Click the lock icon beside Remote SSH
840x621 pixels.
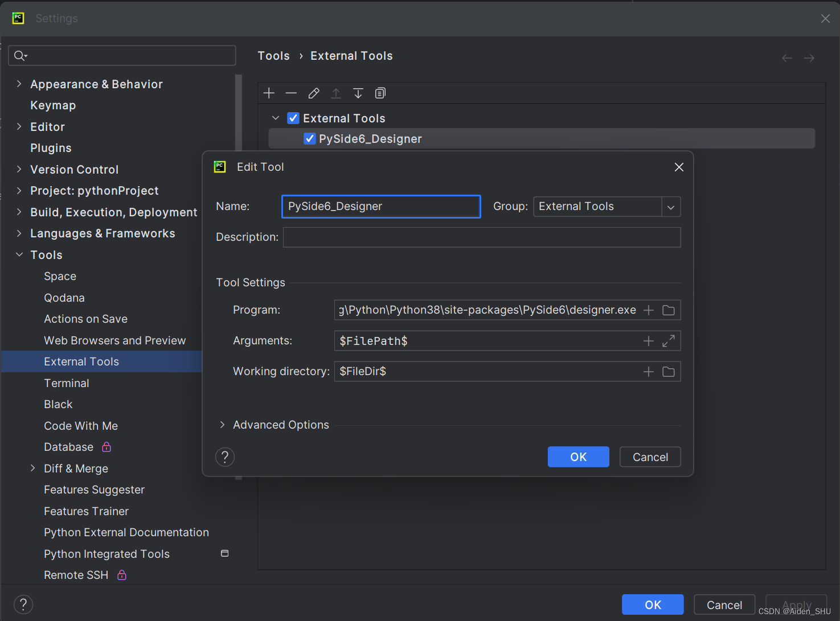click(122, 575)
